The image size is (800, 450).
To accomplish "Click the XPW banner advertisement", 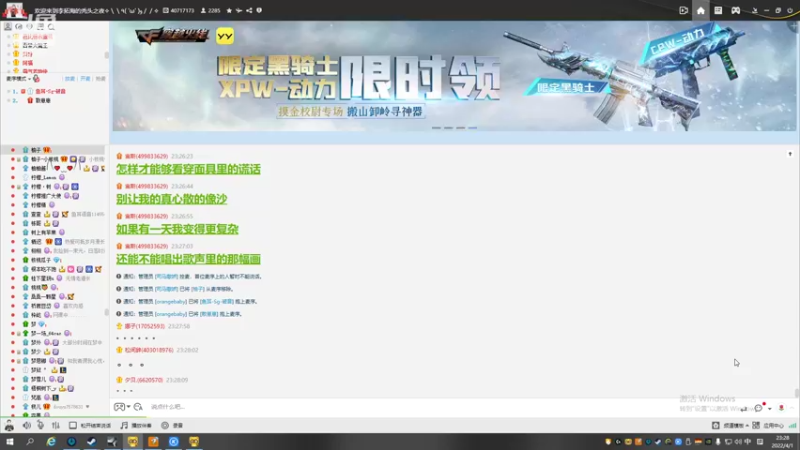I will coord(454,76).
